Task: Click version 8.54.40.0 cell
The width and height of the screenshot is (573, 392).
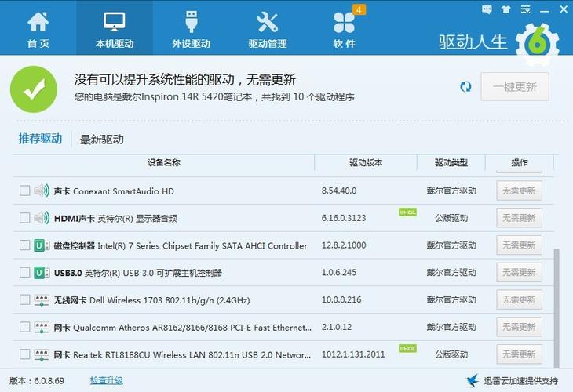Action: [339, 191]
